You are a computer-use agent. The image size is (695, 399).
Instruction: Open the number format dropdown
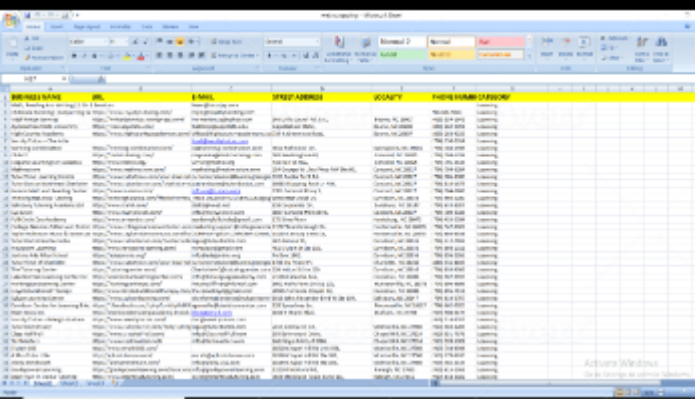(317, 42)
